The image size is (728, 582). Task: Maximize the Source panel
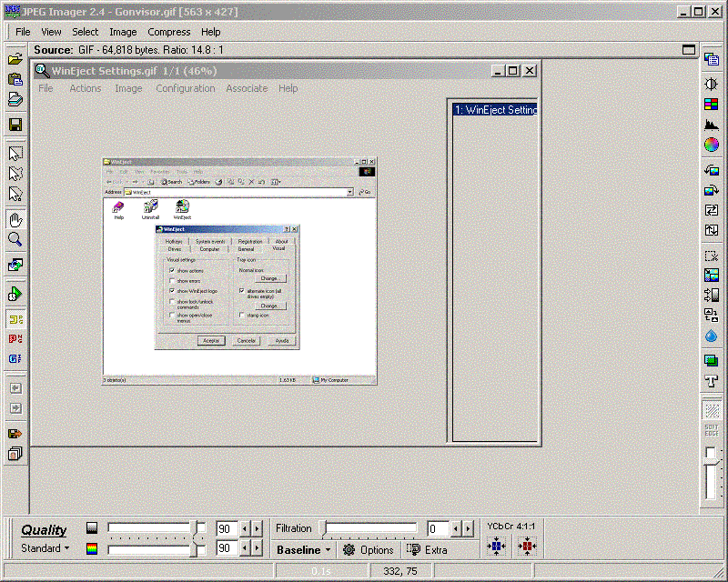pyautogui.click(x=689, y=50)
